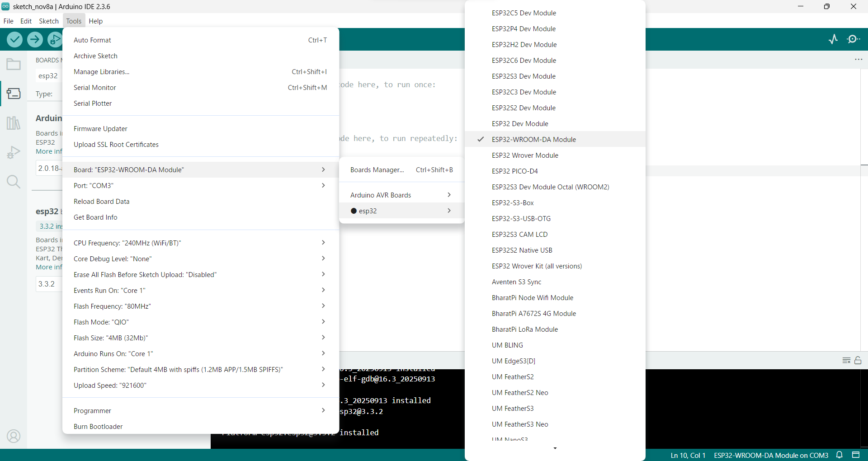Click the editor three-dots more icon
The width and height of the screenshot is (868, 461).
pos(859,59)
